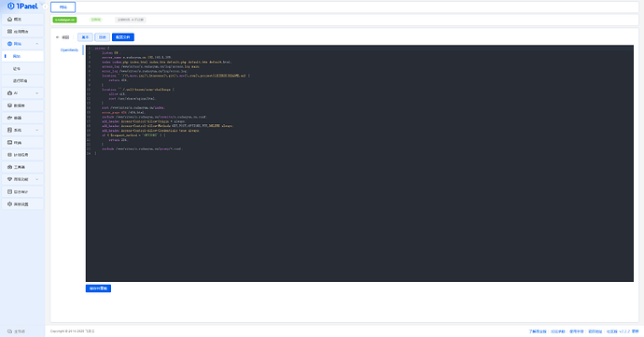Open the Panel settings (面板设置) gear icon
The image size is (644, 337).
tap(10, 204)
